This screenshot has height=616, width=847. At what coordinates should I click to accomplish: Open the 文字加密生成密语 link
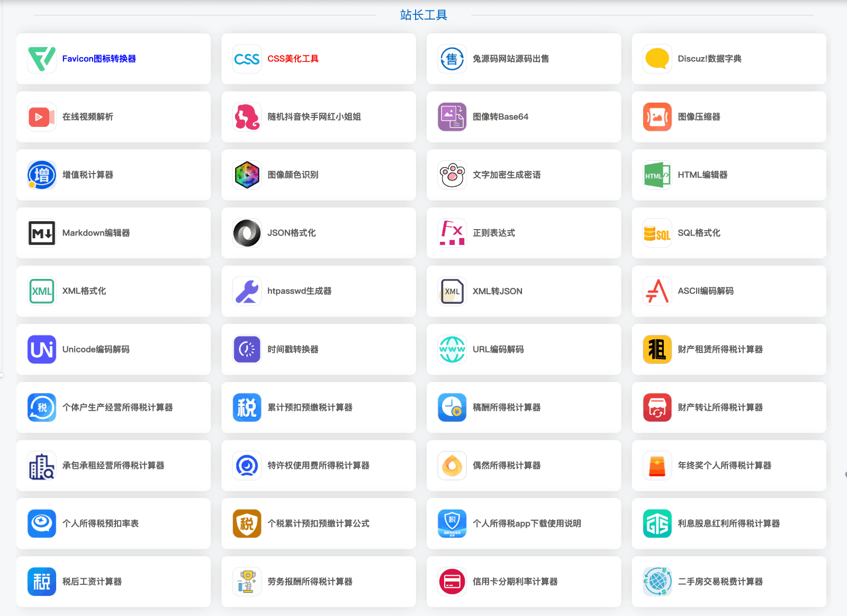pos(507,175)
